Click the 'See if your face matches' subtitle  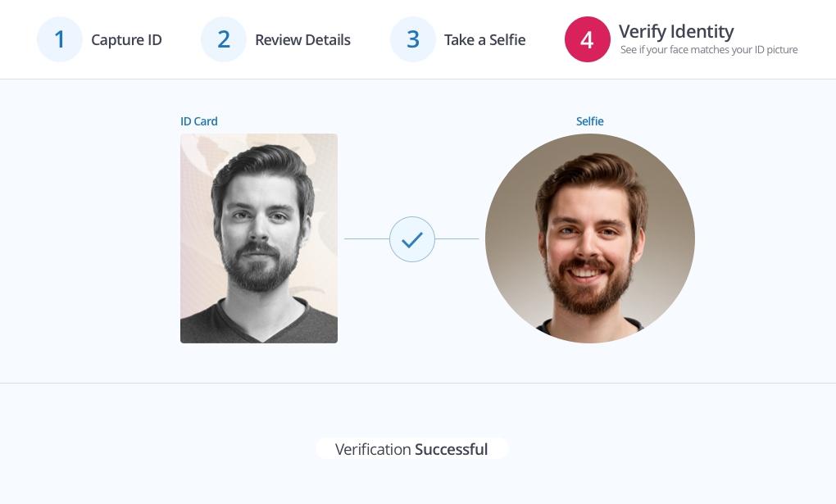tap(709, 50)
